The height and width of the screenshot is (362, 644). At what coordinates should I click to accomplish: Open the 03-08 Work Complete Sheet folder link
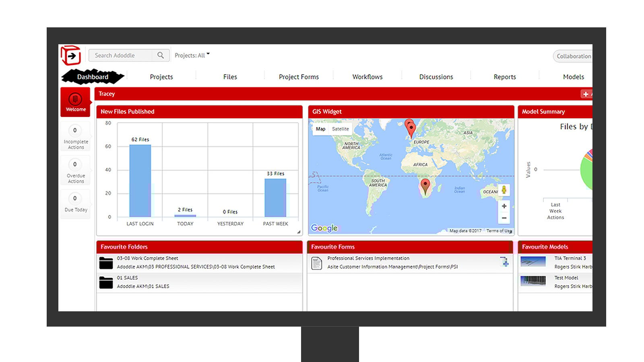(147, 258)
